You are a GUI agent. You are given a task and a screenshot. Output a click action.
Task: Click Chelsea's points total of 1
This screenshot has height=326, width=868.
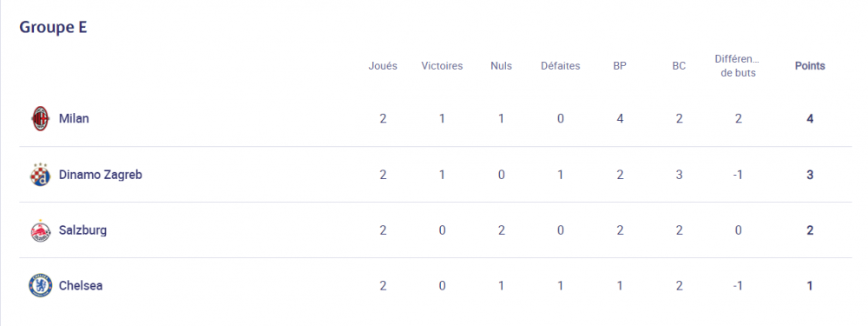pyautogui.click(x=810, y=285)
